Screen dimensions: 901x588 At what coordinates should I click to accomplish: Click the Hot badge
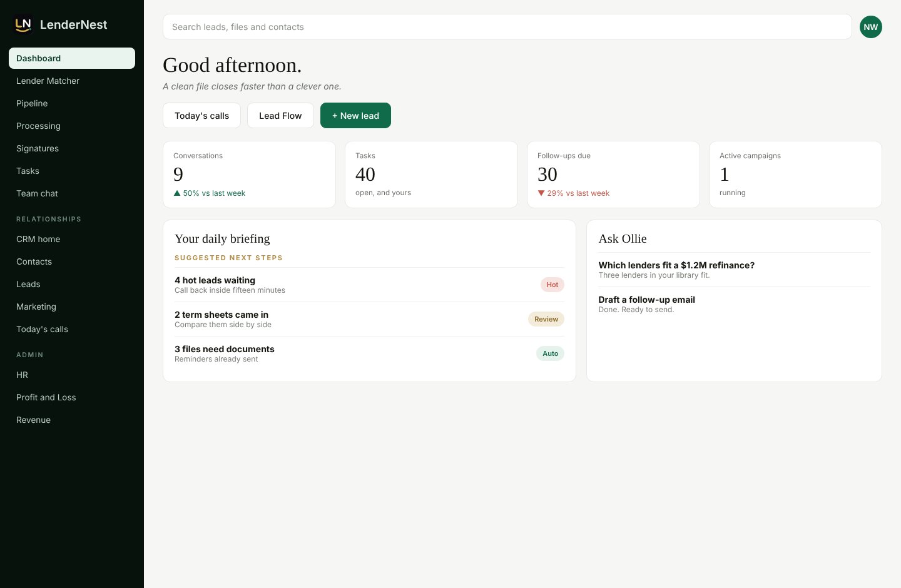pyautogui.click(x=552, y=285)
